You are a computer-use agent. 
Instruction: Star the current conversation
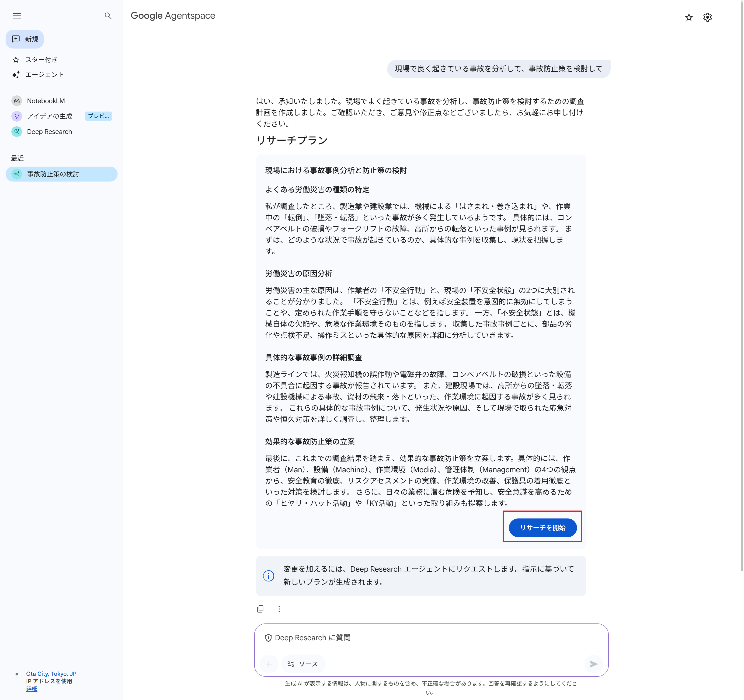coord(689,17)
